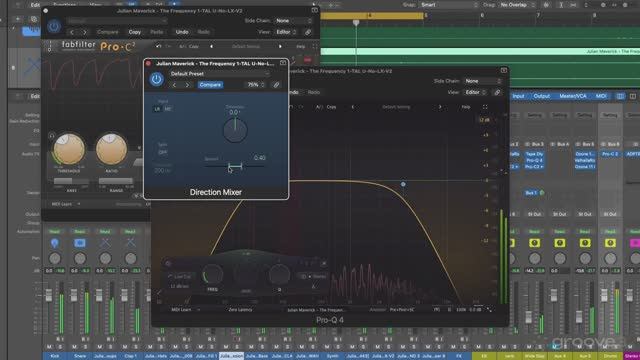This screenshot has height=360, width=640.
Task: Click Compare in Pro-C 2 window header
Action: coord(107,32)
